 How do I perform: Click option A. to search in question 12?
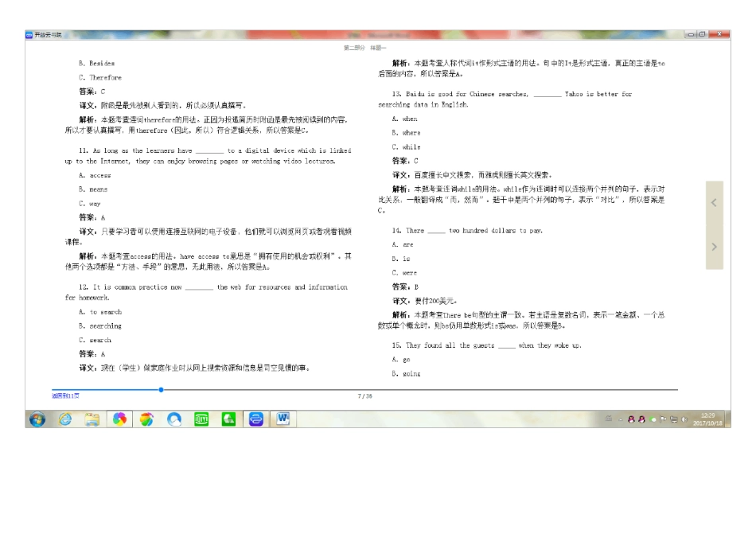coord(100,312)
